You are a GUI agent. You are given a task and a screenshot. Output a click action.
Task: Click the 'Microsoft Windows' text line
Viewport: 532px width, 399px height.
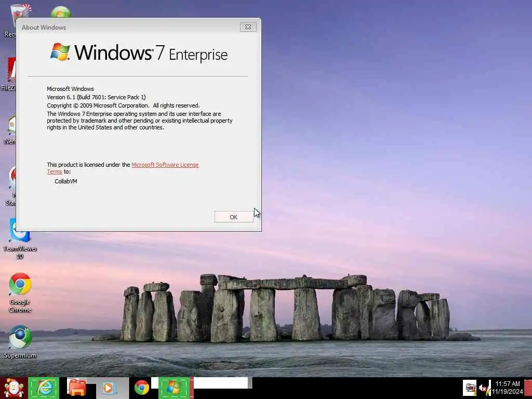pyautogui.click(x=70, y=89)
